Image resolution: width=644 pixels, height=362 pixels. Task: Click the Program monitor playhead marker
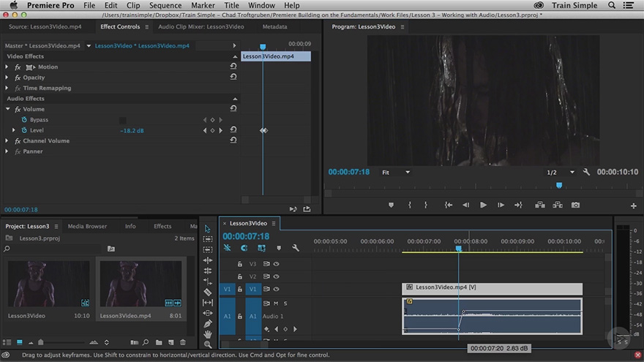click(x=558, y=186)
